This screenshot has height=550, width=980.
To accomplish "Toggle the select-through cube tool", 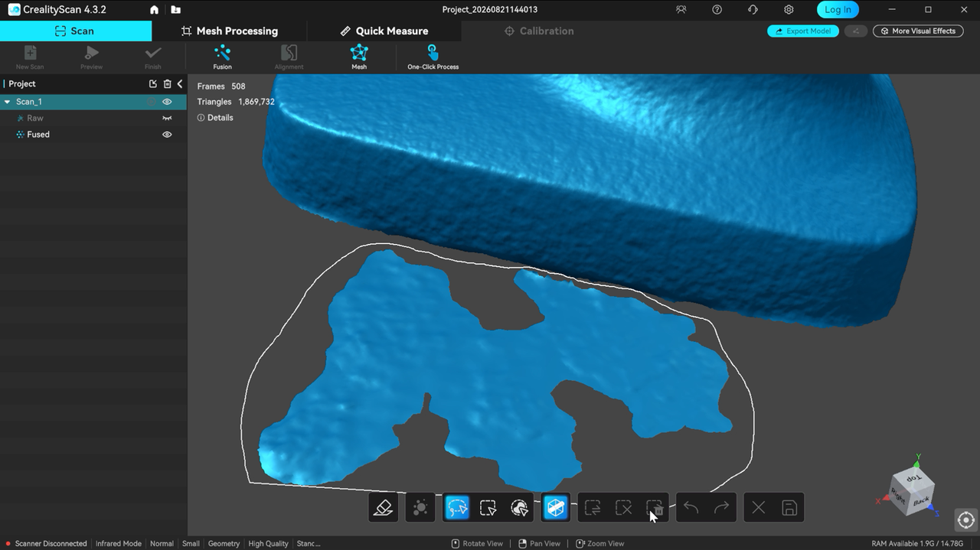I will 556,507.
